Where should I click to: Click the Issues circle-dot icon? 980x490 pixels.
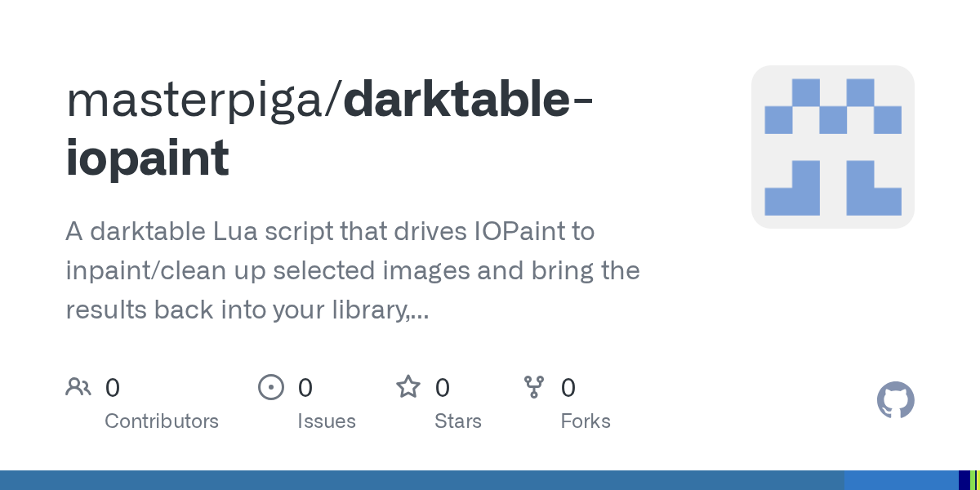tap(270, 386)
